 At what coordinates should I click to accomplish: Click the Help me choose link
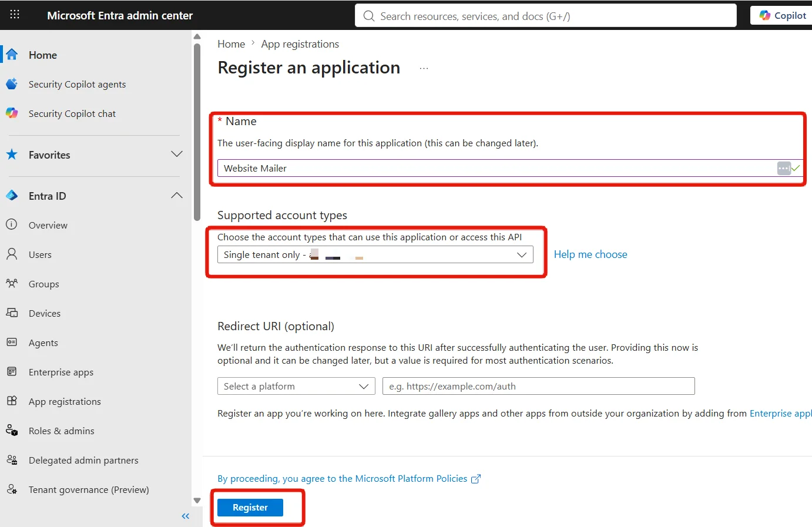coord(590,254)
